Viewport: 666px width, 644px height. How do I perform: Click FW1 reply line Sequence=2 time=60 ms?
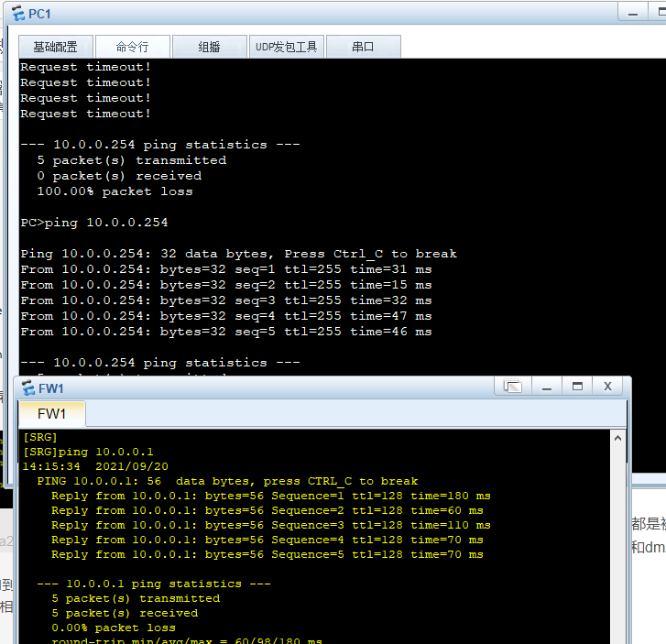click(267, 510)
